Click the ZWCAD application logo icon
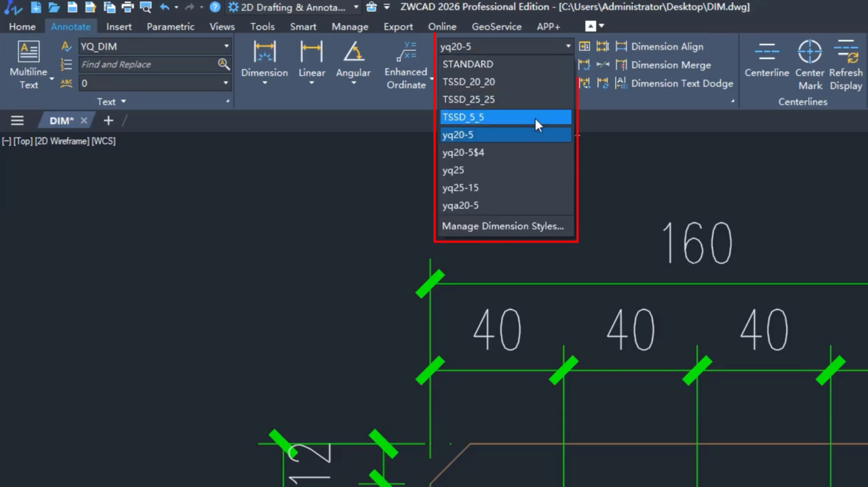Viewport: 868px width, 487px height. click(x=12, y=7)
